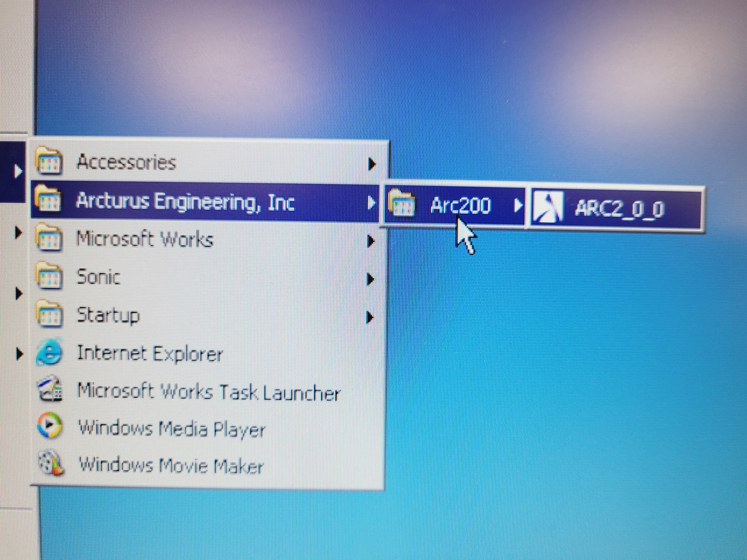Open the Arc200 submenu entry
747x560 pixels.
pos(460,205)
